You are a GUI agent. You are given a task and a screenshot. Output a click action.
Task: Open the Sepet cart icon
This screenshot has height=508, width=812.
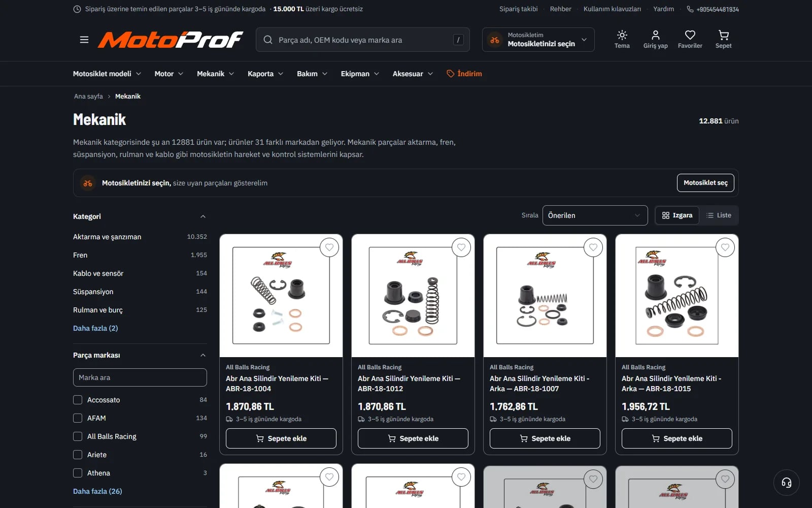click(723, 40)
